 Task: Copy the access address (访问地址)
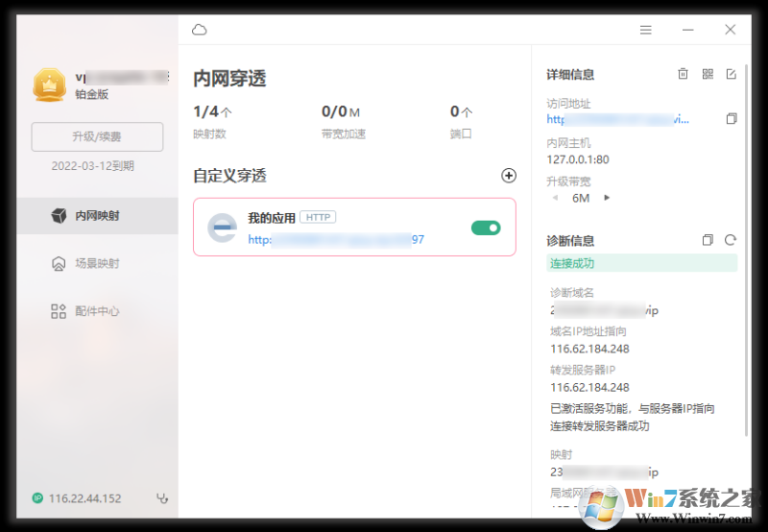point(732,119)
